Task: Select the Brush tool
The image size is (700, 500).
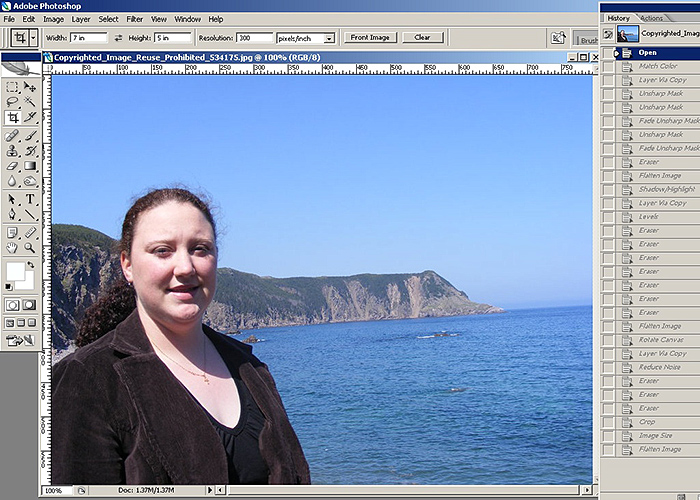Action: (29, 136)
